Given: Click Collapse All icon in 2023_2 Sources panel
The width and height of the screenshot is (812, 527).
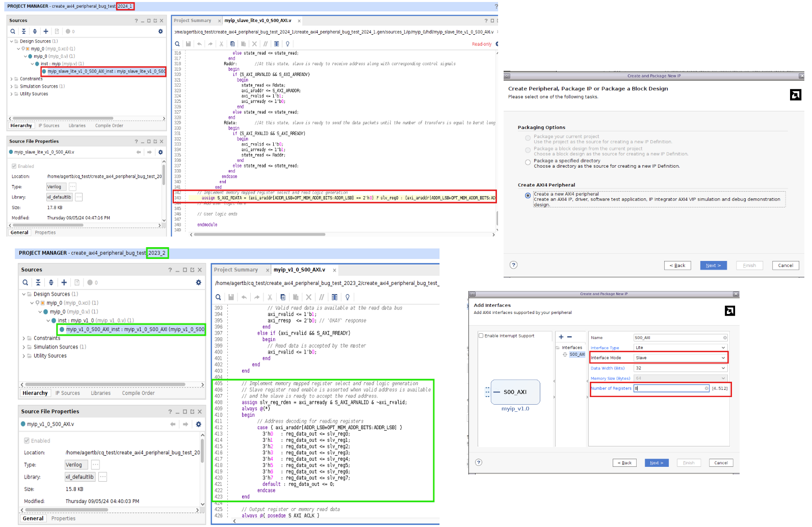Looking at the screenshot, I should (38, 282).
